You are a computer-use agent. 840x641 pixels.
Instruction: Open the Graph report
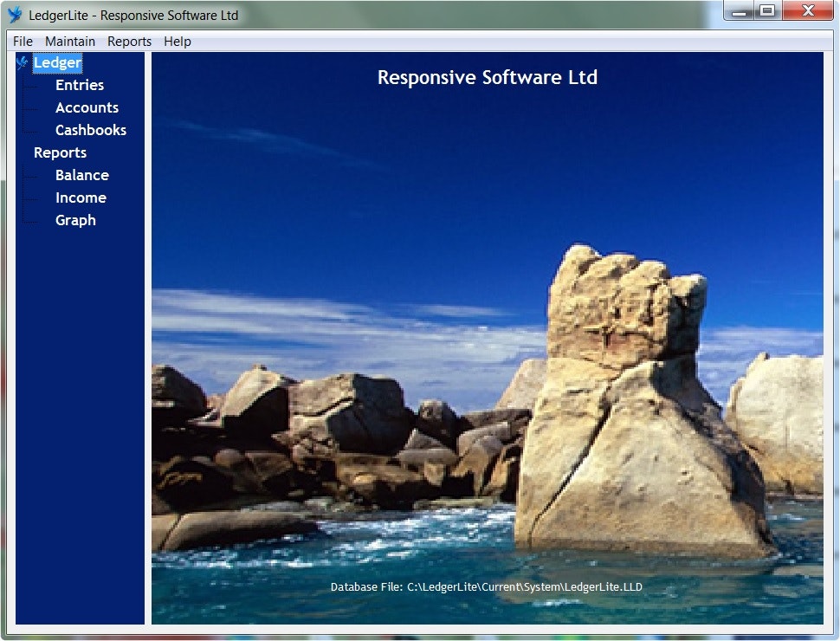(x=75, y=220)
